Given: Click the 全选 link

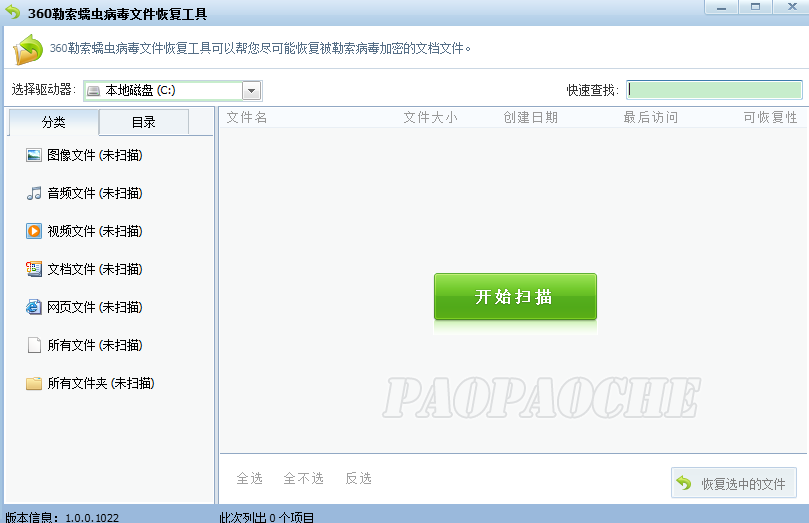Looking at the screenshot, I should 250,479.
